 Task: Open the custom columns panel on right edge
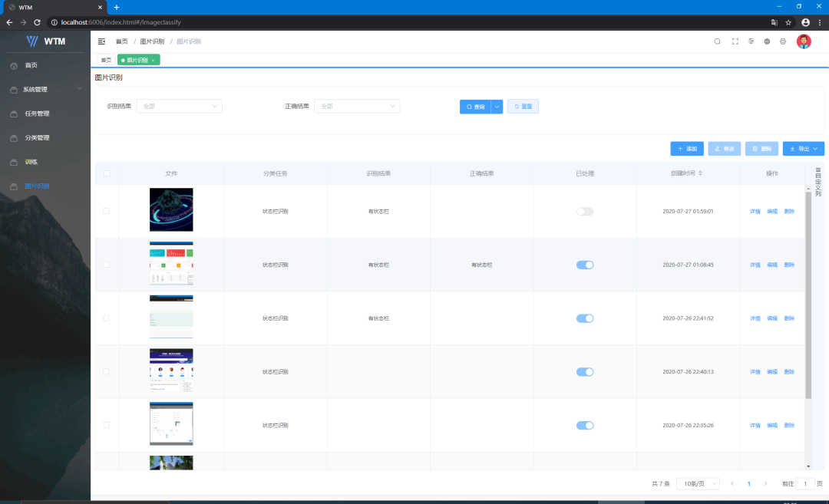click(818, 182)
